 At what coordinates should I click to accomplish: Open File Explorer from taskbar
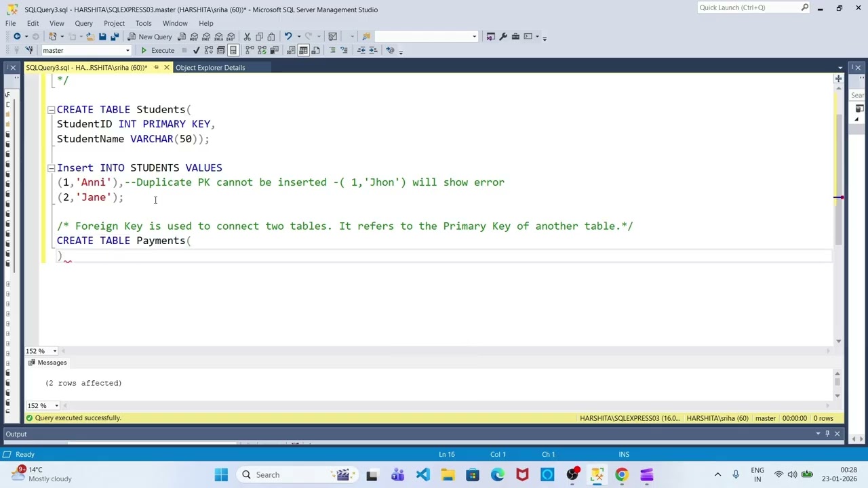[x=448, y=475]
